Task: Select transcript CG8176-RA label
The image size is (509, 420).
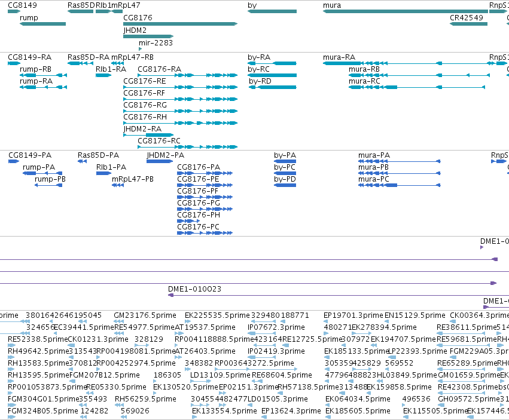Action: coord(159,69)
